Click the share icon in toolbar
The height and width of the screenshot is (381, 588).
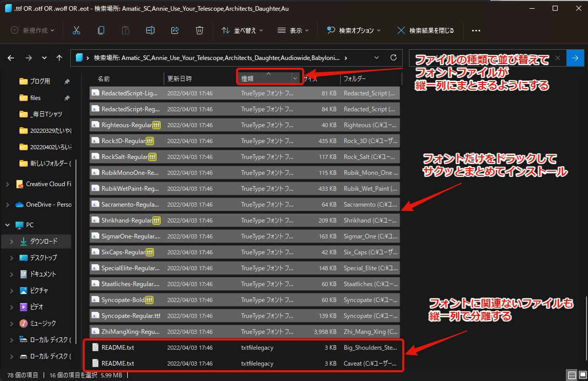tap(175, 30)
